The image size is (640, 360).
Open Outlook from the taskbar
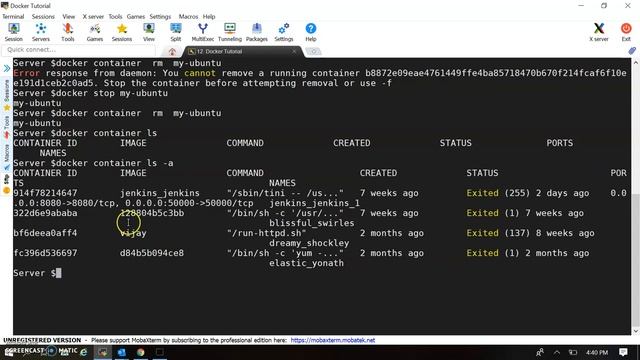122,352
